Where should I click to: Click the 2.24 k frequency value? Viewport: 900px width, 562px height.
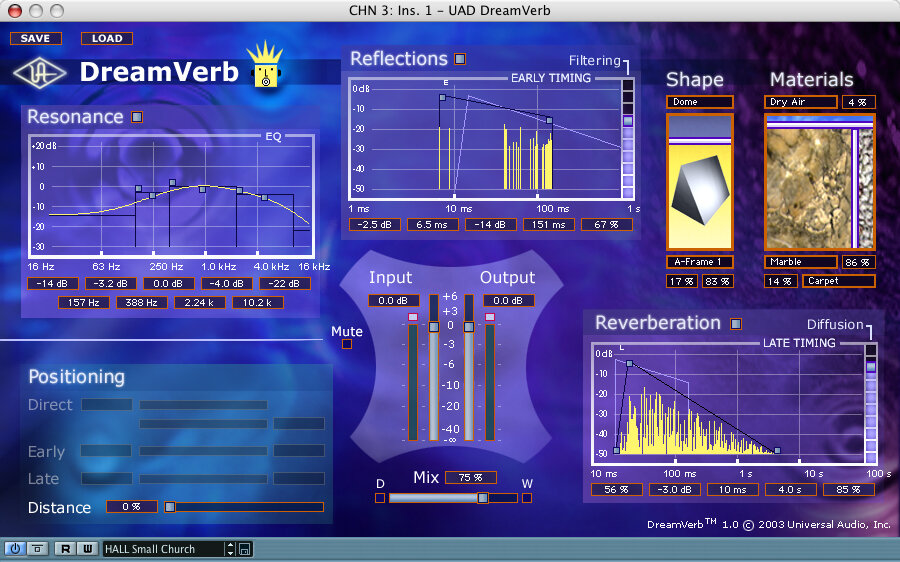coord(200,303)
